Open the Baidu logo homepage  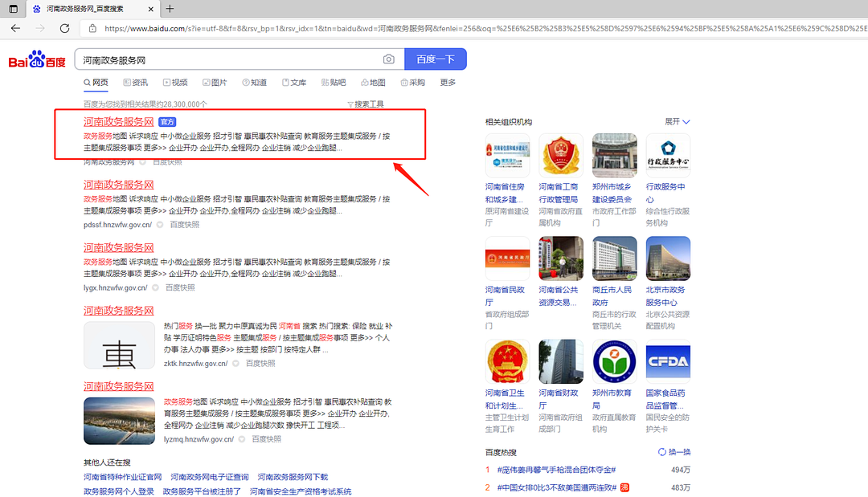pyautogui.click(x=37, y=62)
